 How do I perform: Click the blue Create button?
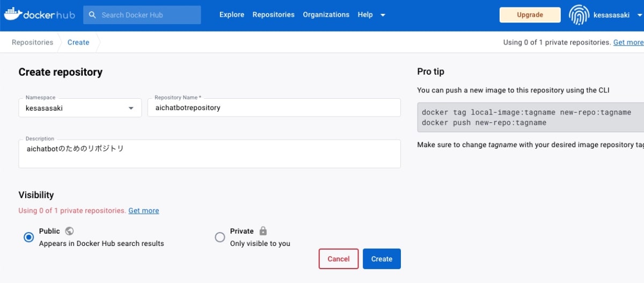tap(382, 259)
